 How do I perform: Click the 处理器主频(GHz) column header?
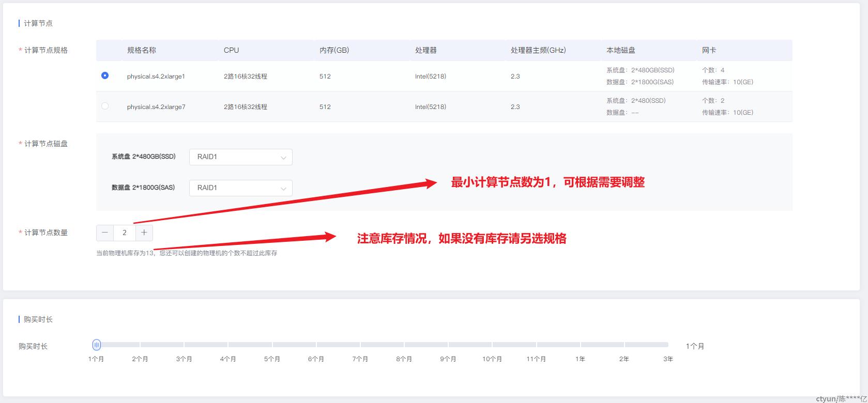point(538,50)
